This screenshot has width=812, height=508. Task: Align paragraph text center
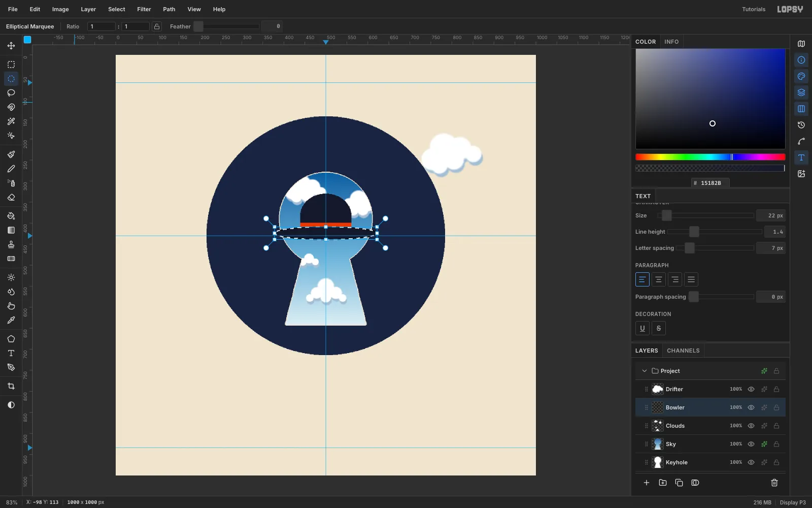point(659,279)
